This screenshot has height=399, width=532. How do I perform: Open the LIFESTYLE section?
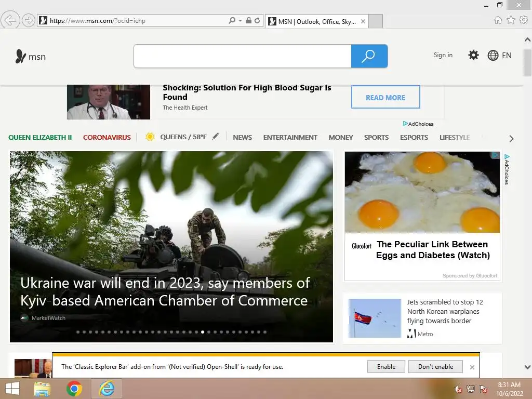pyautogui.click(x=455, y=137)
